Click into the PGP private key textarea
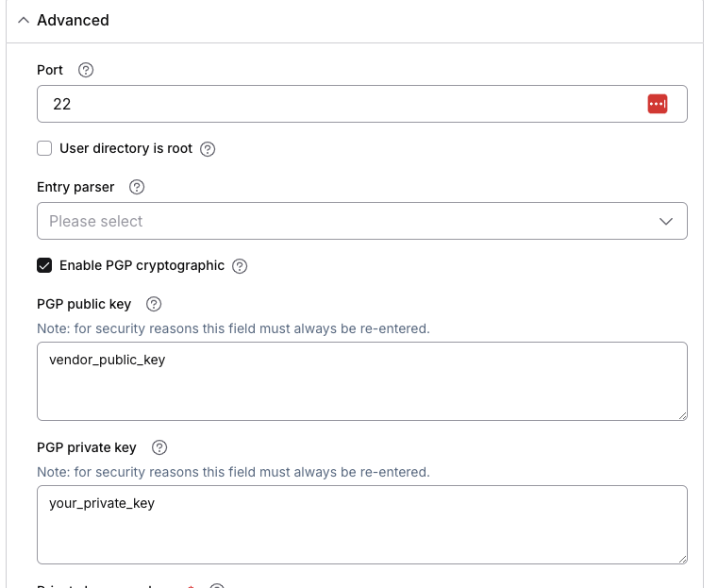The height and width of the screenshot is (588, 718). point(361,525)
